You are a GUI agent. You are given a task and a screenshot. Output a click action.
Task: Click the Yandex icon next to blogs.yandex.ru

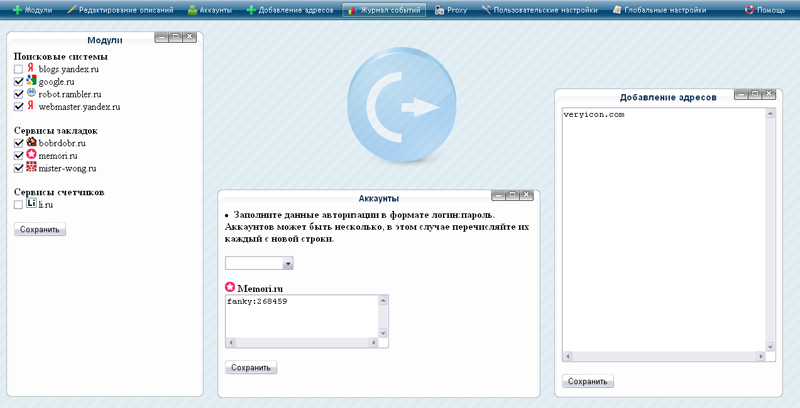coord(31,68)
